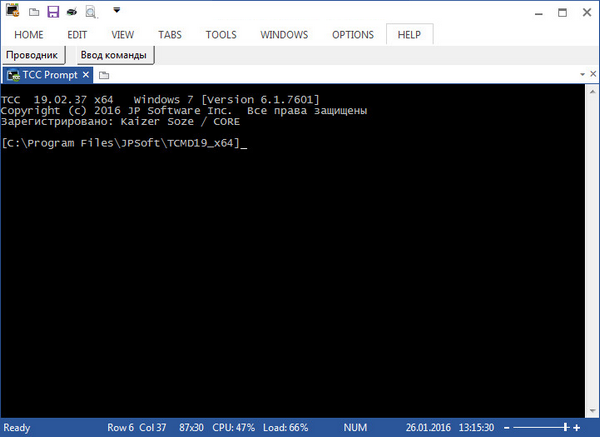Click the 13:15:30 time in status bar
This screenshot has width=600, height=437.
click(476, 427)
